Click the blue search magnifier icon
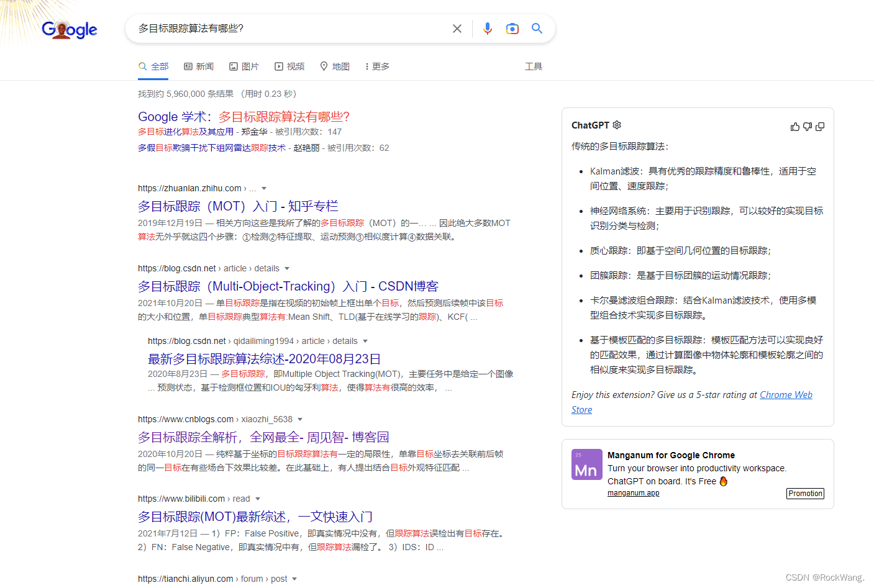This screenshot has width=874, height=588. tap(537, 29)
